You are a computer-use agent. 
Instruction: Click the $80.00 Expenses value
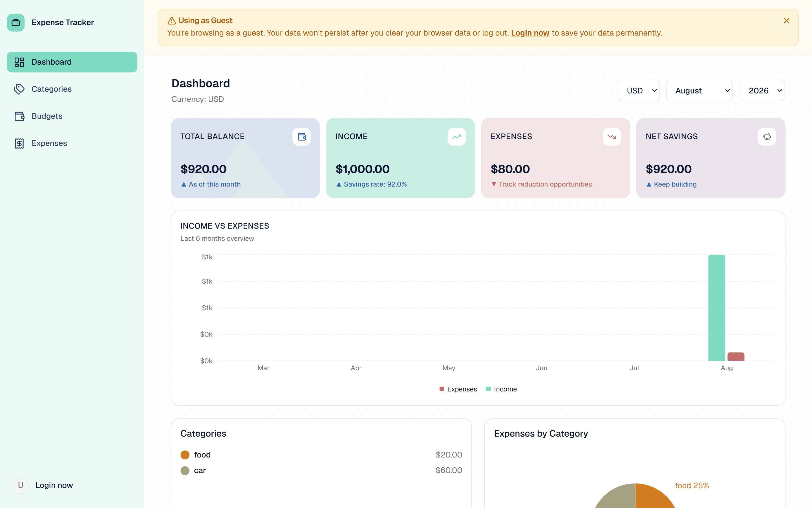(510, 169)
